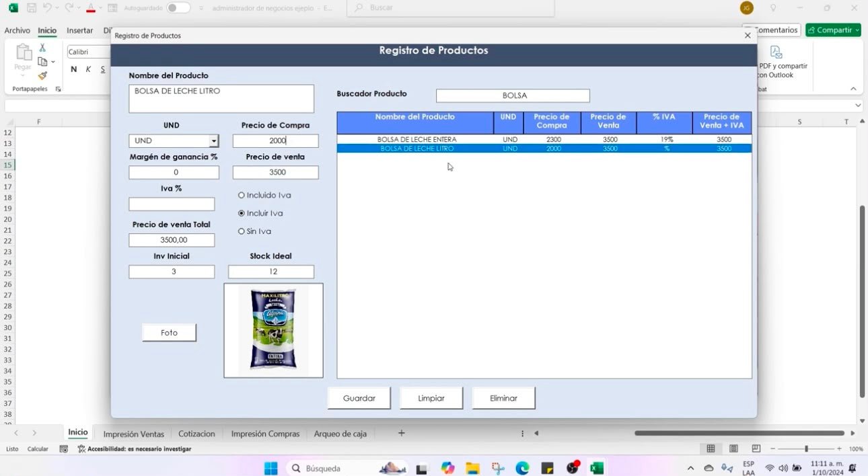This screenshot has height=476, width=868.
Task: Toggle the Autoguardado switch
Action: pyautogui.click(x=178, y=8)
